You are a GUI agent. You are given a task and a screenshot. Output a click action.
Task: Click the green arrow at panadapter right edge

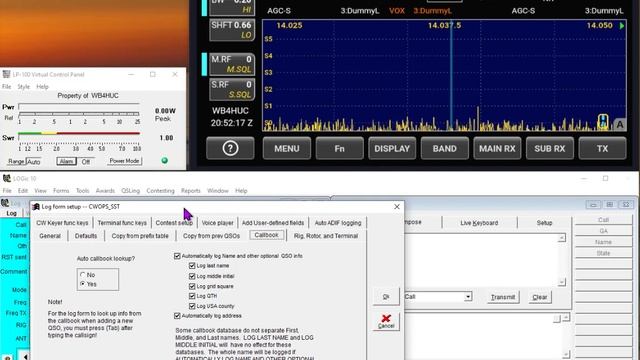coord(622,25)
